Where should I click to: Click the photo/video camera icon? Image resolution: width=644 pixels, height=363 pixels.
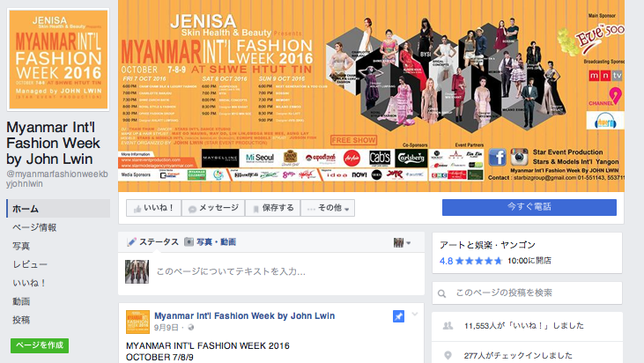[189, 242]
